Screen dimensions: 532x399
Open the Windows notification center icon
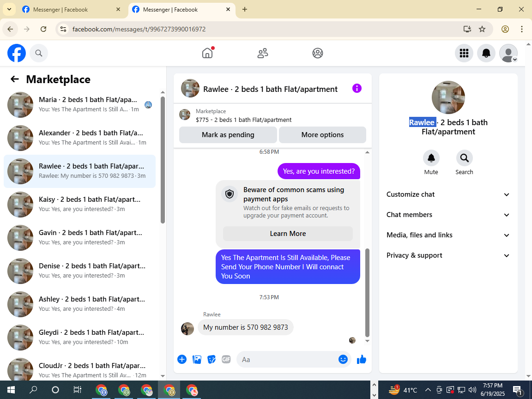(x=517, y=389)
